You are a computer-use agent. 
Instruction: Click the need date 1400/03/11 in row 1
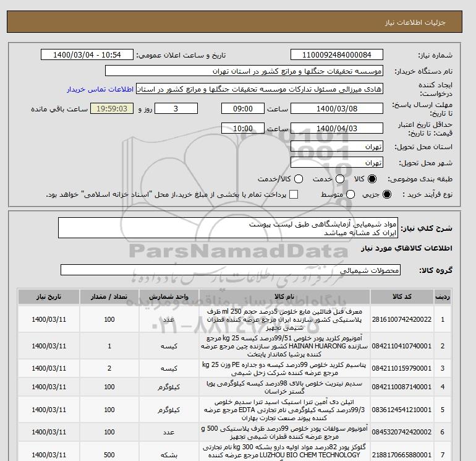pyautogui.click(x=49, y=319)
